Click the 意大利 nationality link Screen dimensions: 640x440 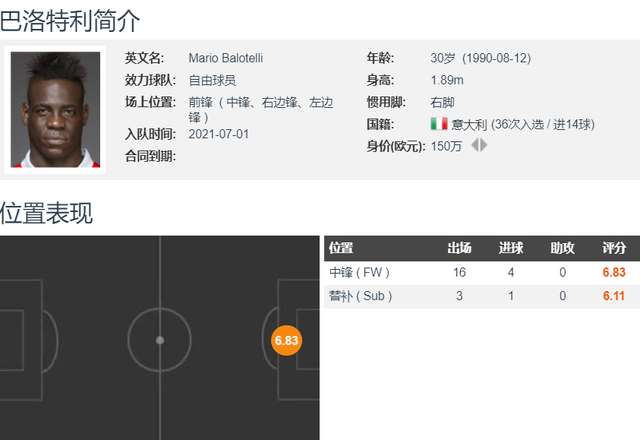[469, 124]
